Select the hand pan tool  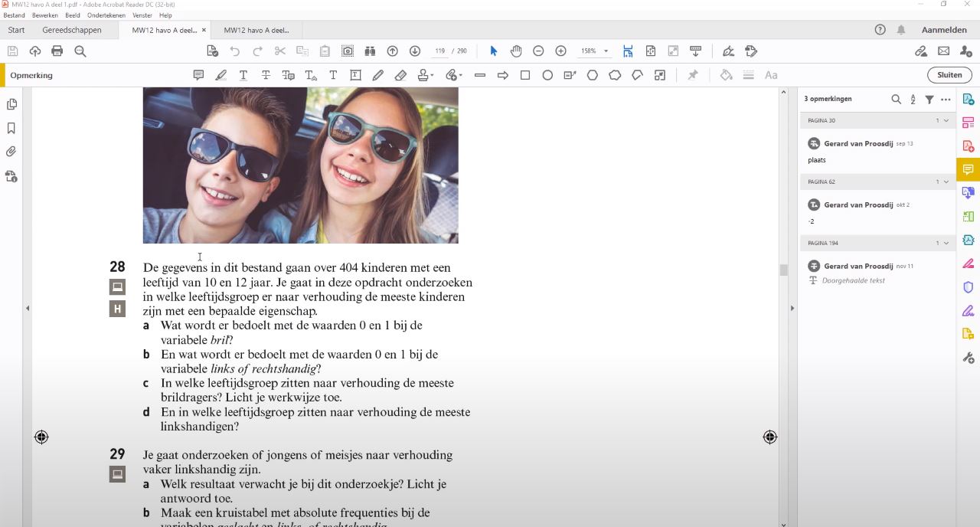coord(516,51)
